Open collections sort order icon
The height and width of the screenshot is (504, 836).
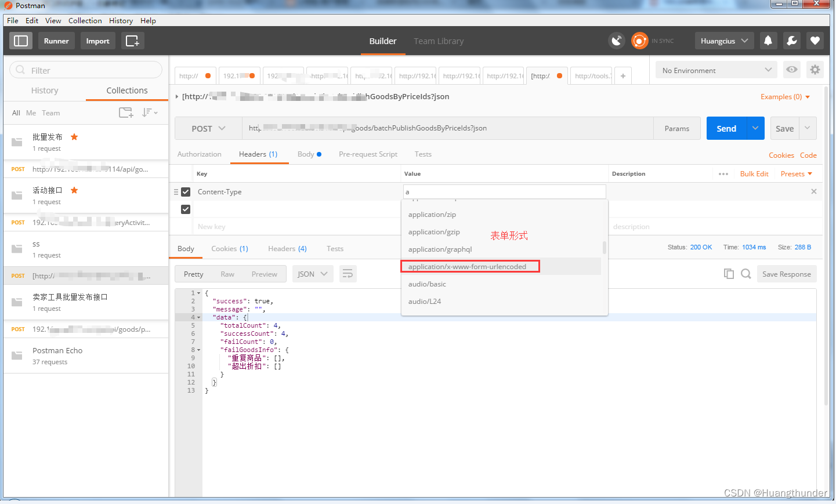click(150, 113)
